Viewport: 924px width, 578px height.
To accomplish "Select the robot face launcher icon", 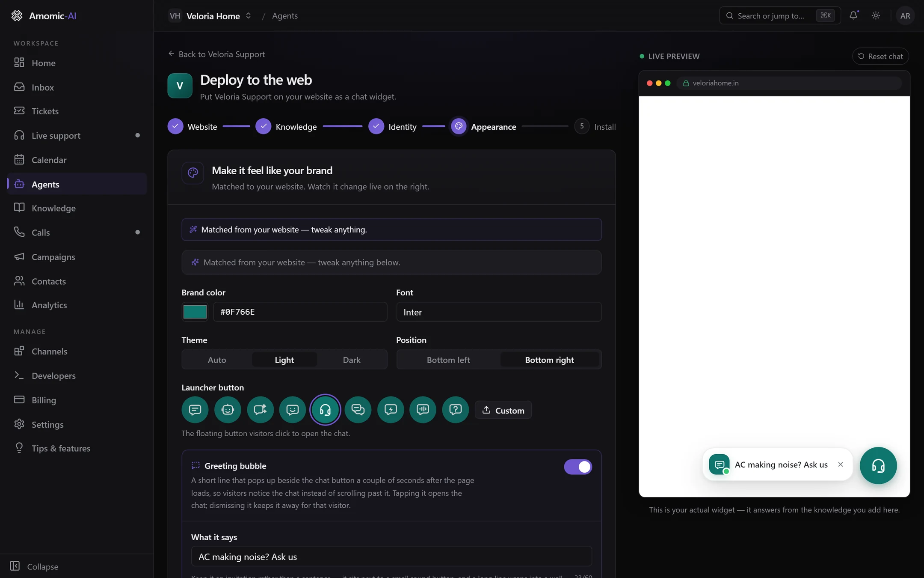I will point(228,410).
